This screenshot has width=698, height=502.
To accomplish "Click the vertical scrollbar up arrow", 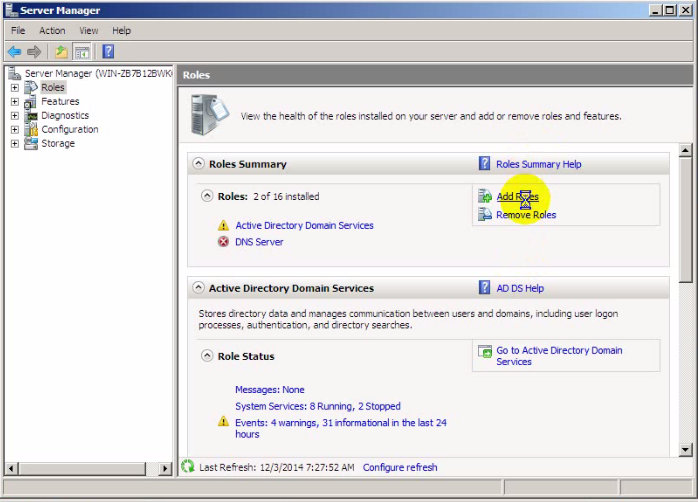I will [x=686, y=150].
